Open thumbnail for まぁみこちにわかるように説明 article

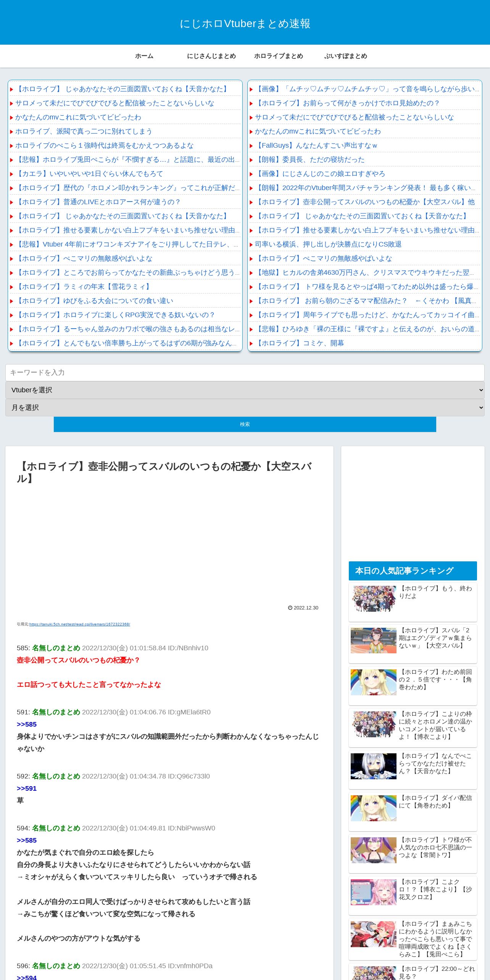[x=374, y=934]
